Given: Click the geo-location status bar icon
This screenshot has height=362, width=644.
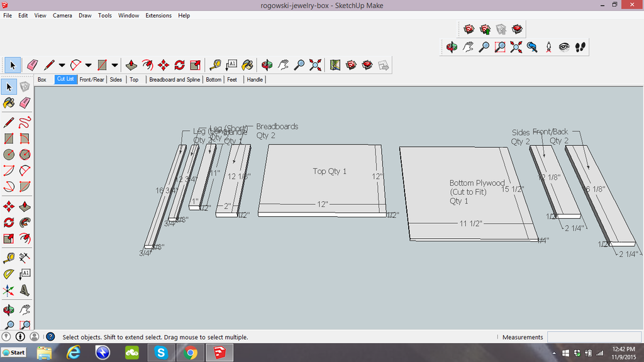Looking at the screenshot, I should coord(6,337).
